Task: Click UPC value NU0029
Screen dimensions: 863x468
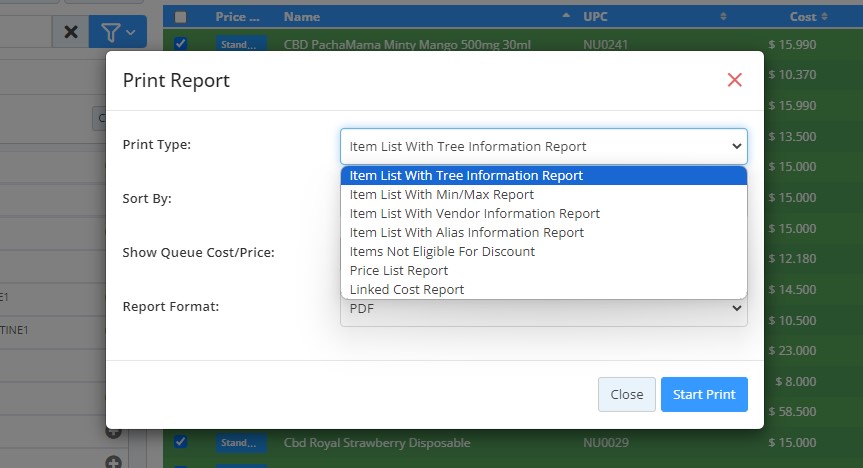Action: [x=605, y=443]
